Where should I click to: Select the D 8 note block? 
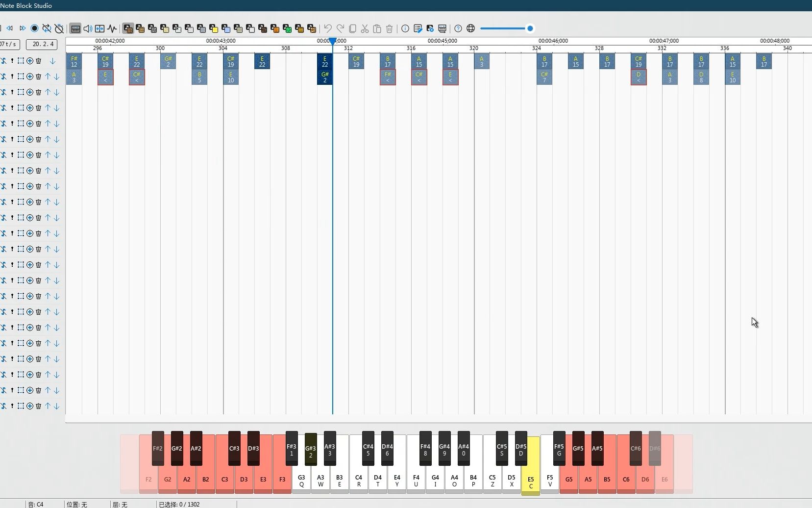point(701,77)
